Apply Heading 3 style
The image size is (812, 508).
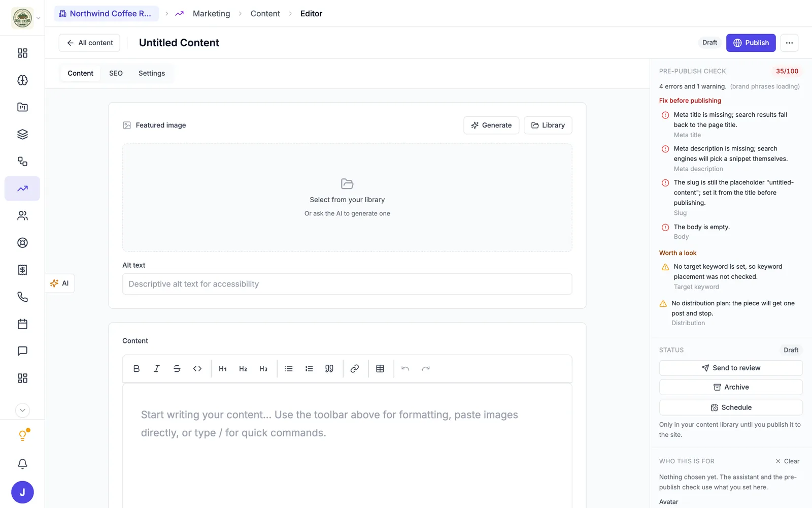point(263,369)
